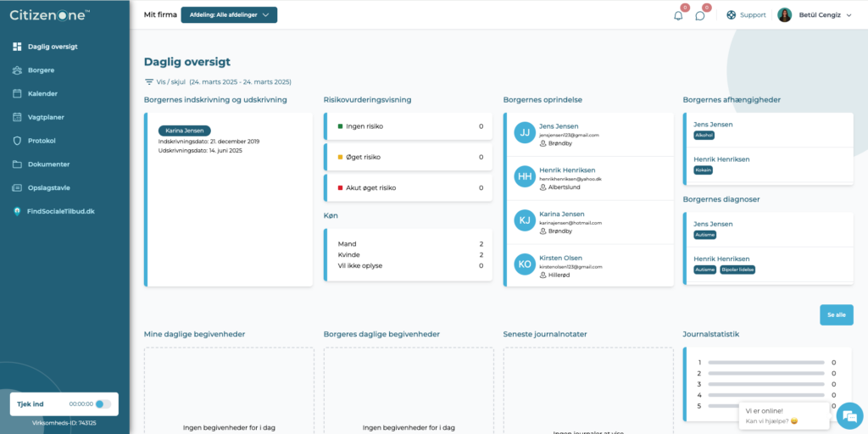
Task: Open Daglig oversigt in sidebar menu
Action: click(x=53, y=47)
